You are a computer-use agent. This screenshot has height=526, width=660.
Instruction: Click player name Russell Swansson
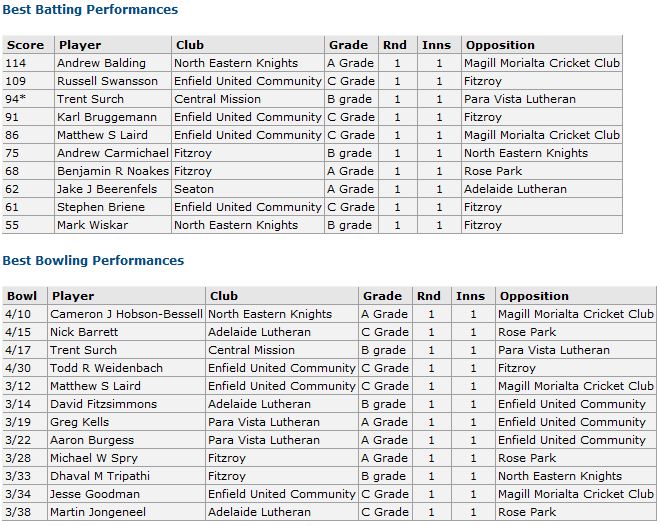[x=107, y=81]
